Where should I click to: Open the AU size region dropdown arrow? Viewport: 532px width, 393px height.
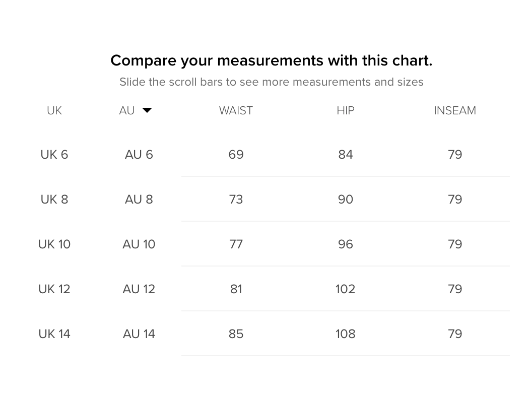147,110
